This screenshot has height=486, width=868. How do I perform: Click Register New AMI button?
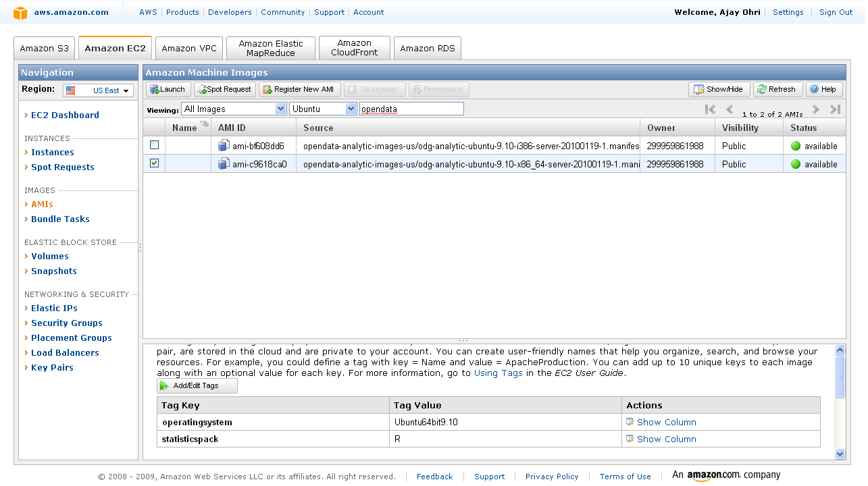pyautogui.click(x=299, y=89)
